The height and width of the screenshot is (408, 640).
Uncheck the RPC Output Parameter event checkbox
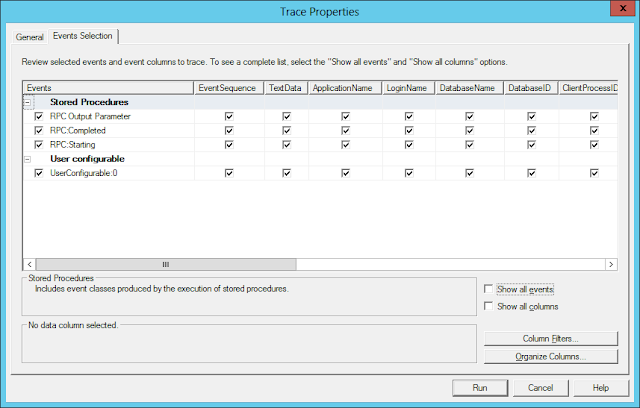click(x=39, y=117)
